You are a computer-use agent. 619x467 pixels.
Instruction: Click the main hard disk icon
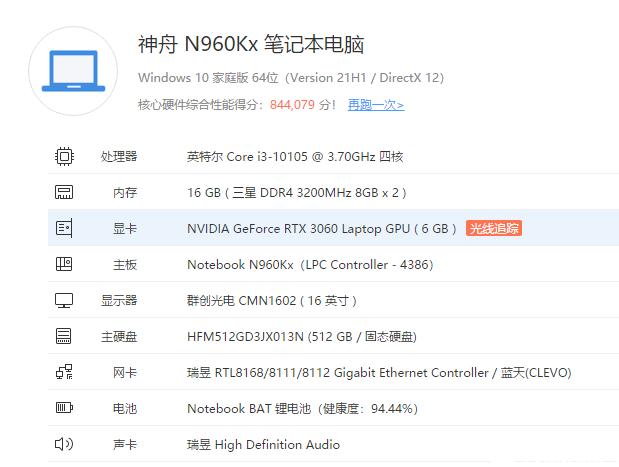64,336
